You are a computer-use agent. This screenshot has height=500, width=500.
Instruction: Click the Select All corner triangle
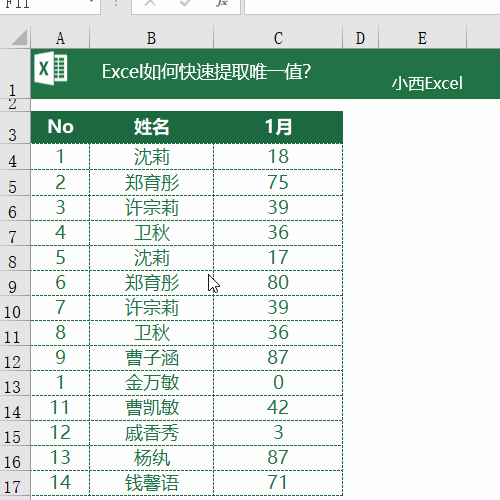pos(19,37)
